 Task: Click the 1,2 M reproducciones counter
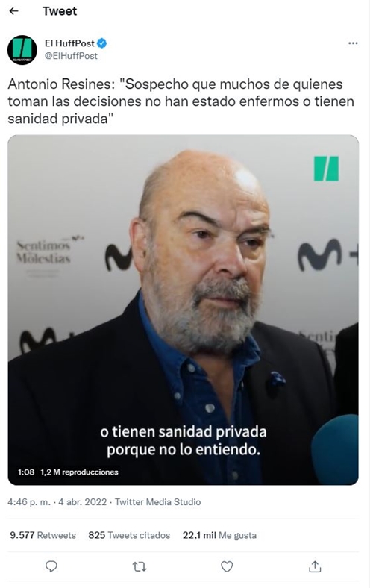tap(80, 472)
